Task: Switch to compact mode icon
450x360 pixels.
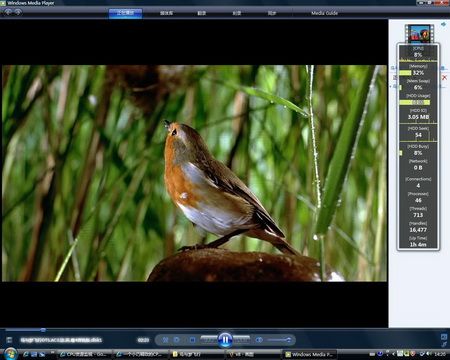Action: click(444, 344)
